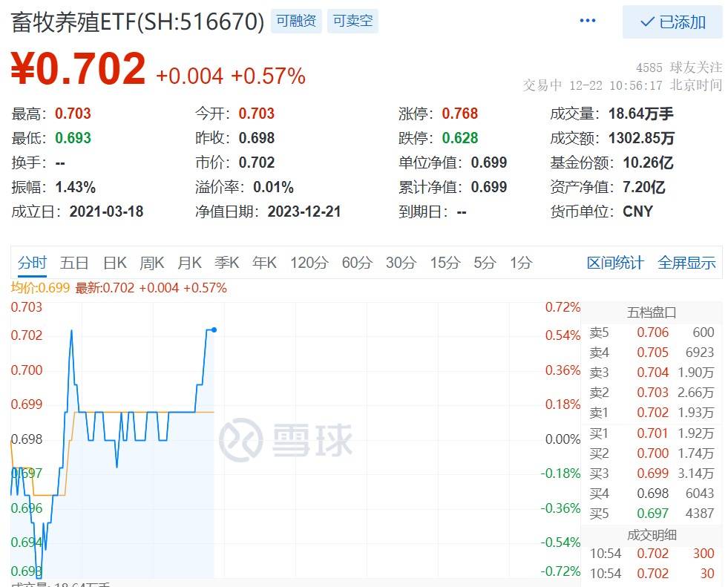Choose the 60分 interval tab
Screen dimensions: 728x587
(x=356, y=263)
